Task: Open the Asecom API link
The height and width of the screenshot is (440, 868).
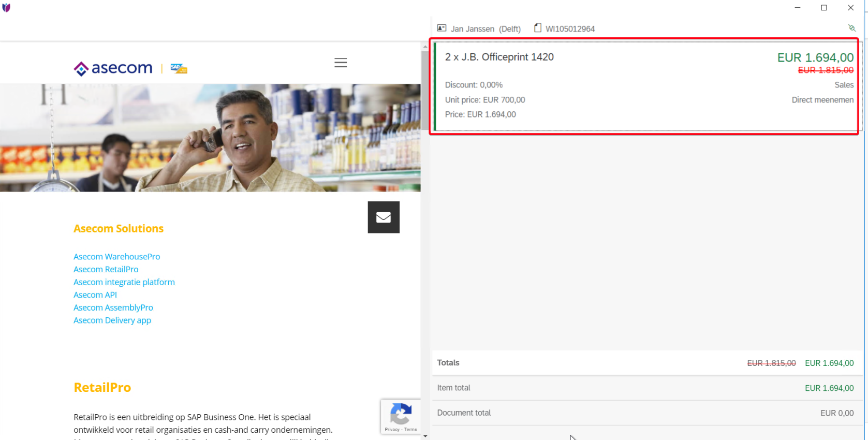Action: (x=95, y=295)
